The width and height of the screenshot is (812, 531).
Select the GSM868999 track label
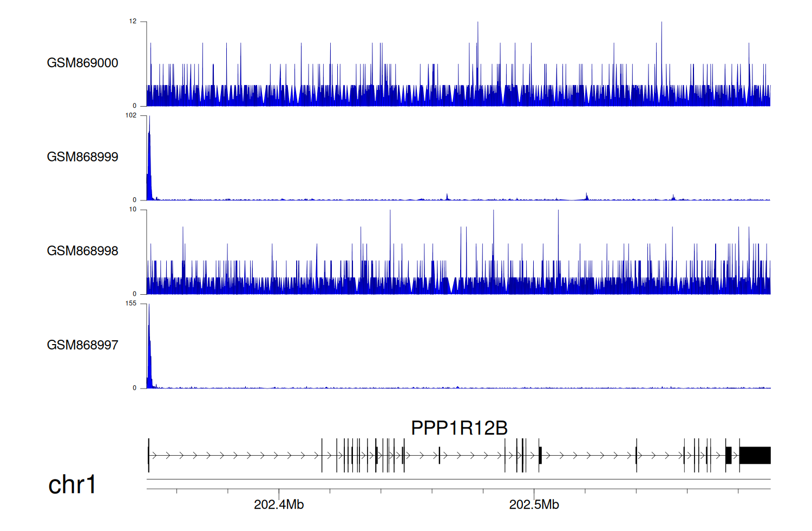click(x=82, y=157)
